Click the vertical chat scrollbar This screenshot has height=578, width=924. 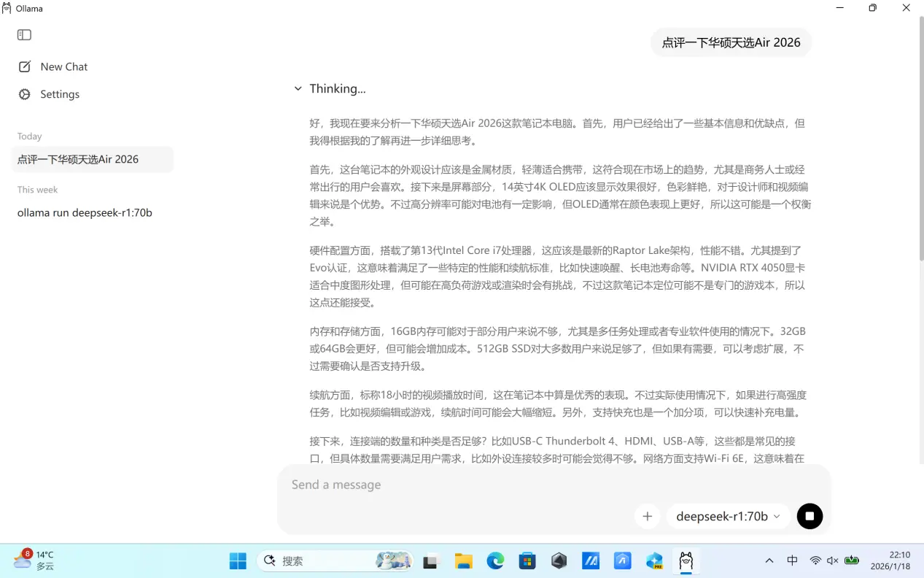[920, 139]
